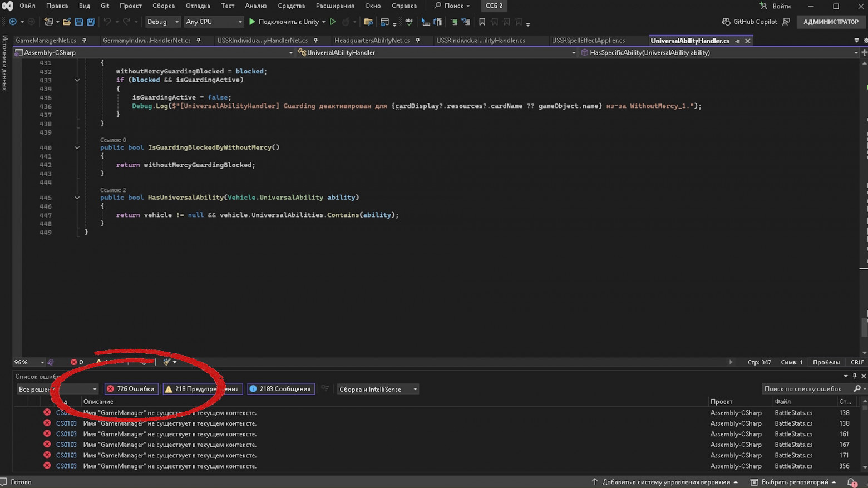Click the Open file folder icon
868x488 pixels.
click(67, 22)
